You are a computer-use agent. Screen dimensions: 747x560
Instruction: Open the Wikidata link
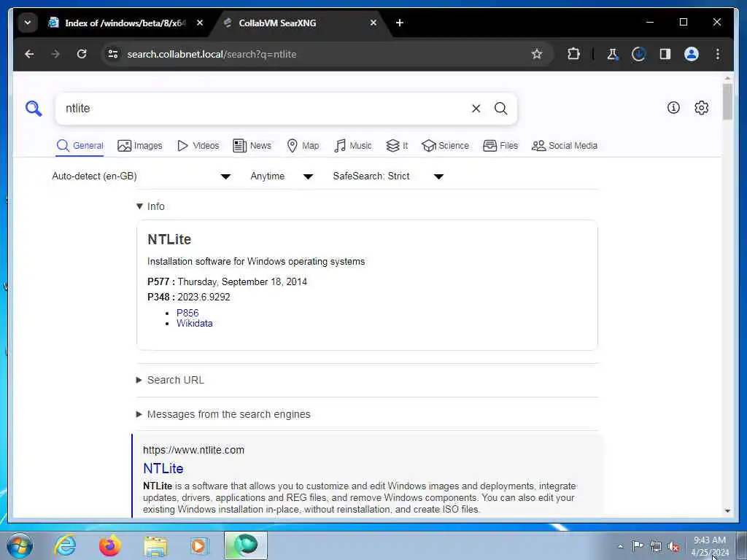point(194,323)
